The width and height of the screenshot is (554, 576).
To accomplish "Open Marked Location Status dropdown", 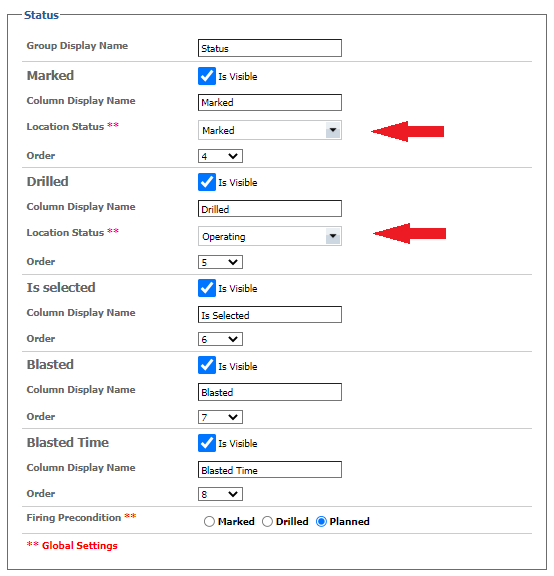I will (270, 130).
